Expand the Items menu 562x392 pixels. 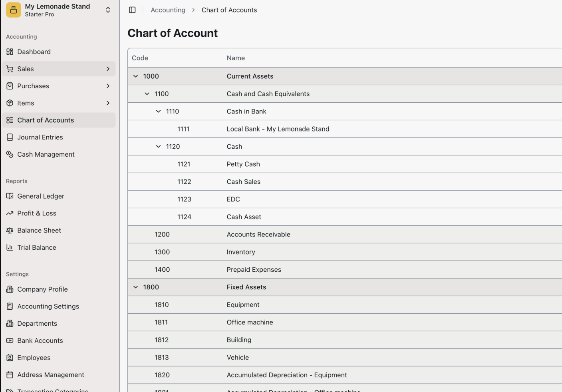click(x=108, y=103)
